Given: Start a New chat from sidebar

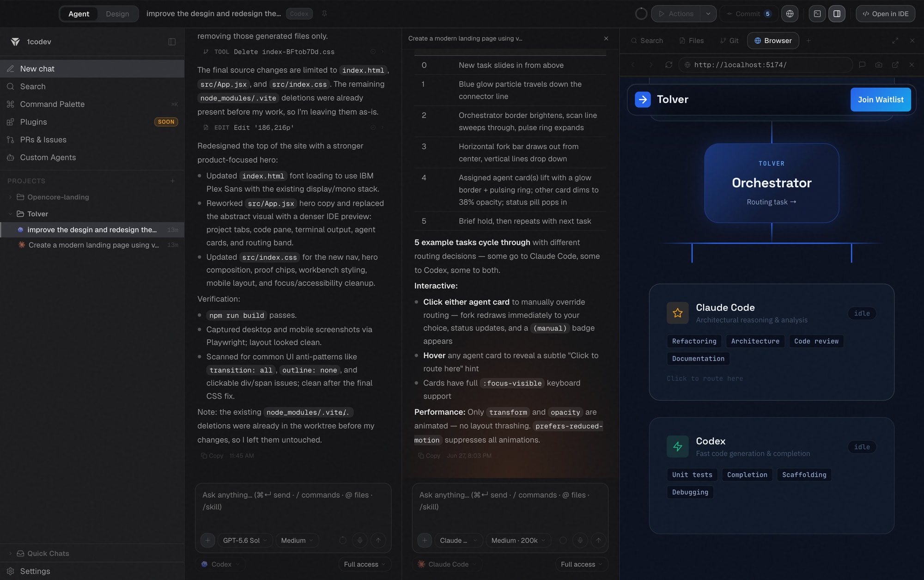Looking at the screenshot, I should 92,69.
